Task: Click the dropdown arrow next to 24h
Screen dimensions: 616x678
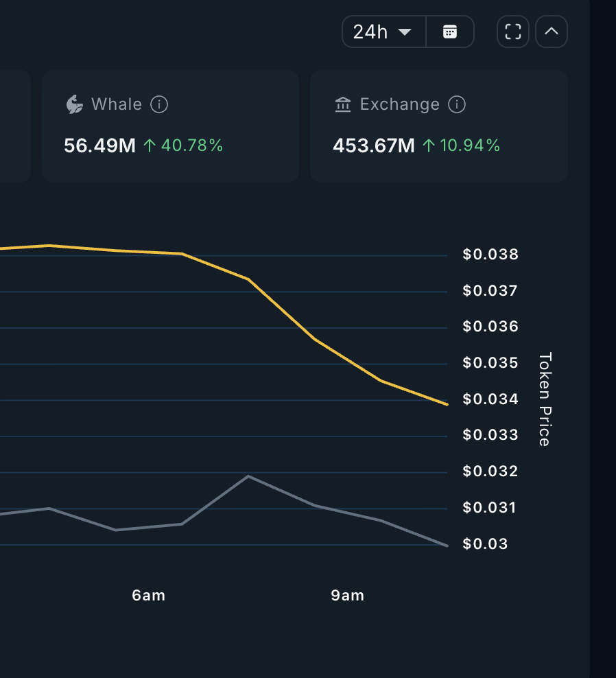Action: click(405, 32)
